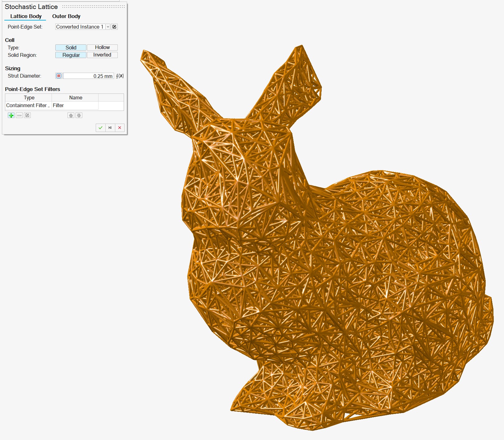
Task: Choose Inverted solid region
Action: tap(102, 55)
